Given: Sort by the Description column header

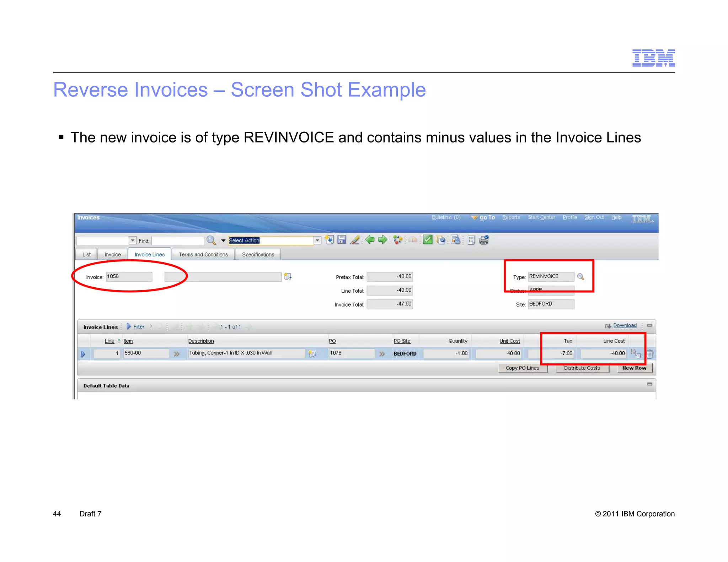Looking at the screenshot, I should click(x=201, y=341).
